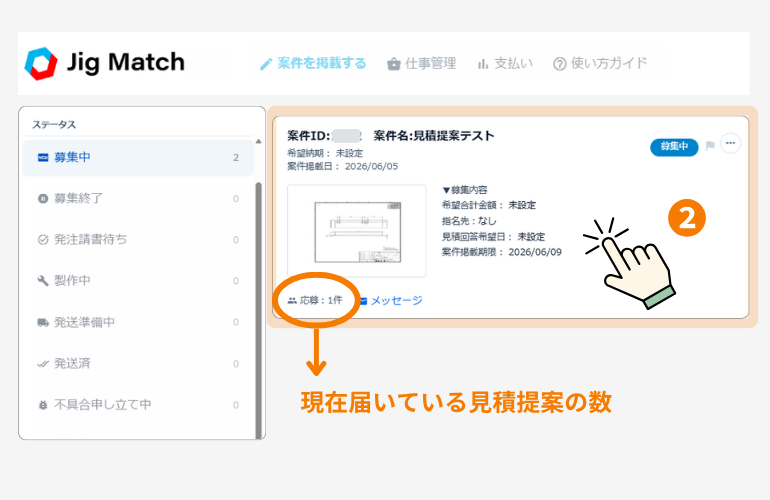Click the pencil icon beside 案件を掲載する
Viewport: 770px width, 500px height.
point(266,64)
